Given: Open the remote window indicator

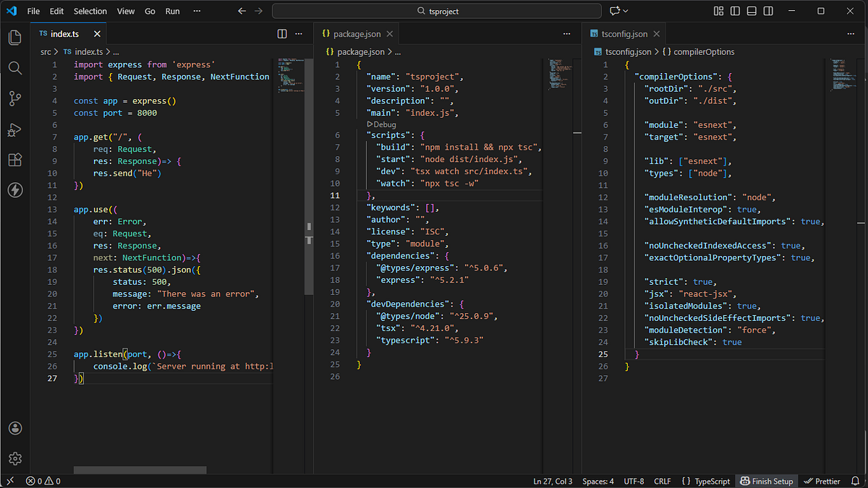Looking at the screenshot, I should [x=10, y=481].
